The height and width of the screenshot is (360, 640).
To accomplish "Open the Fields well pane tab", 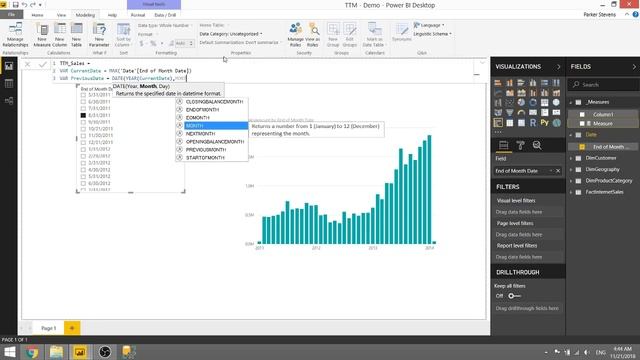I will point(504,145).
